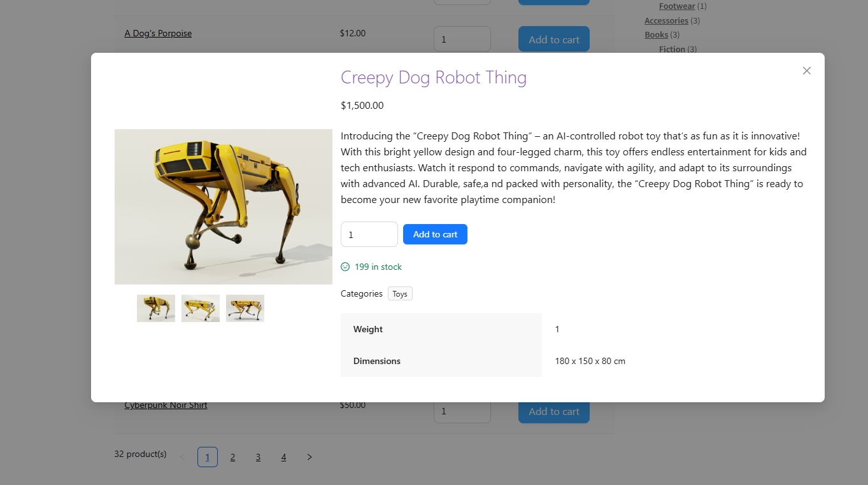This screenshot has width=868, height=485.
Task: Click the $50.00 price of Cyberpunk Noir Shirt
Action: (x=353, y=405)
